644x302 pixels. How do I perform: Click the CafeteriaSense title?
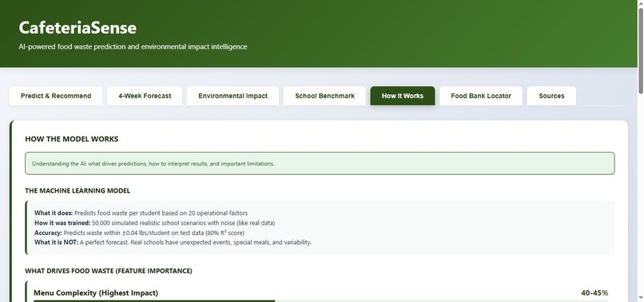[78, 27]
